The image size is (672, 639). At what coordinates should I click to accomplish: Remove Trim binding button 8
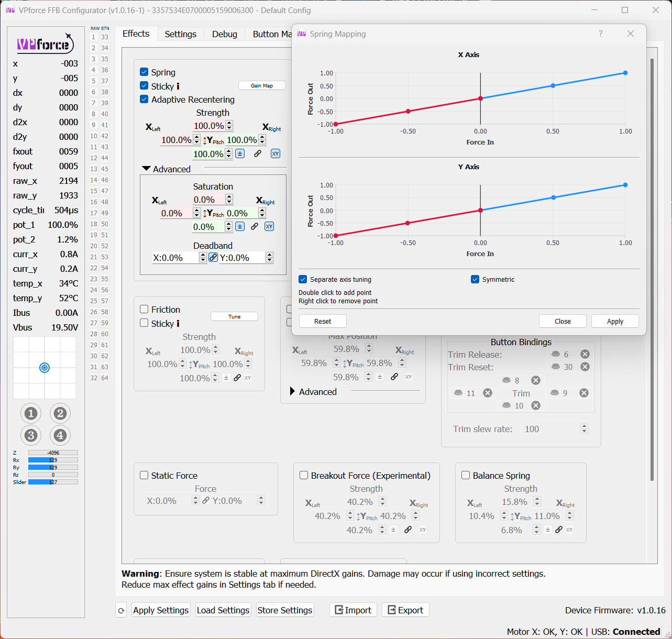coord(536,380)
